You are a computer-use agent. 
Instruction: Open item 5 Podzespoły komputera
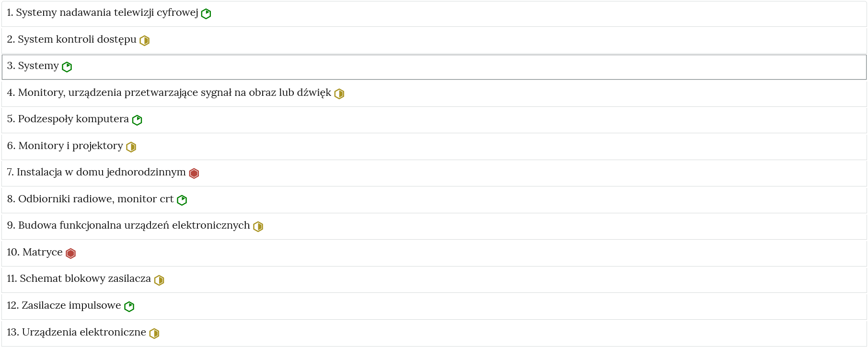(x=434, y=120)
